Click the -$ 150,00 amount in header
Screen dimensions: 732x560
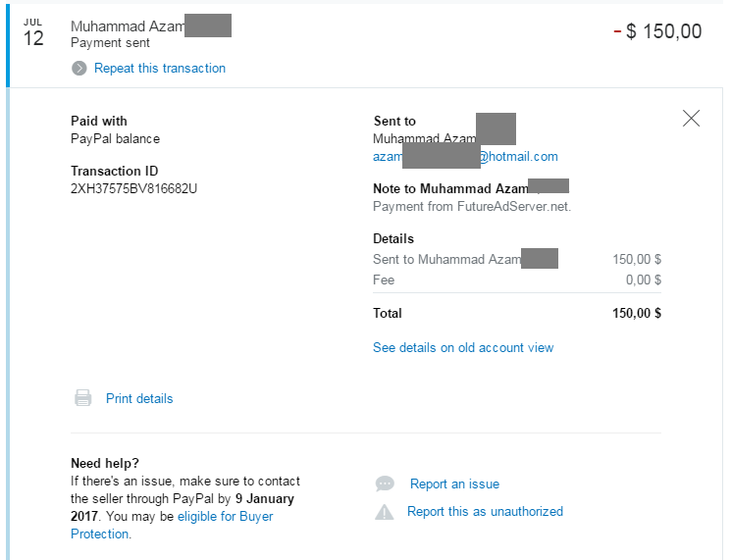point(657,31)
